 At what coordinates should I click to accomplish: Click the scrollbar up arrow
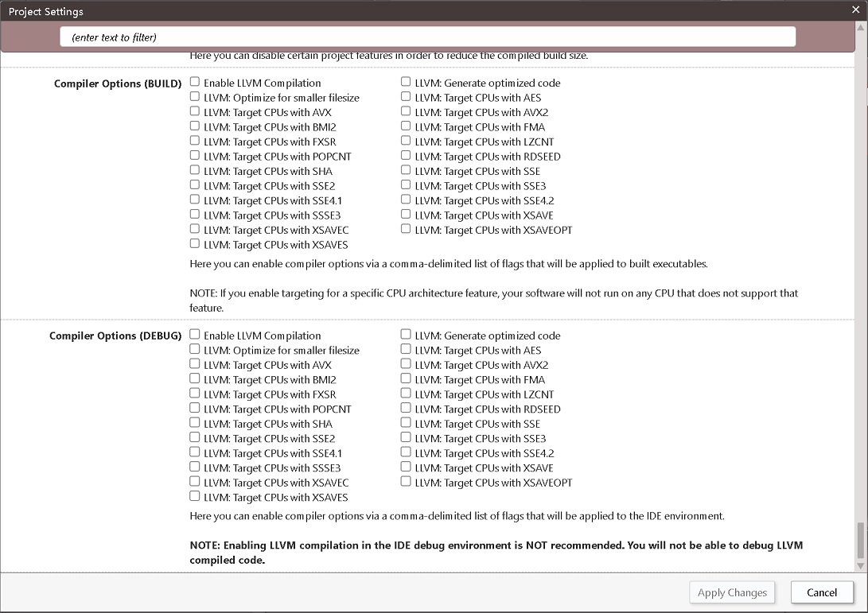861,27
